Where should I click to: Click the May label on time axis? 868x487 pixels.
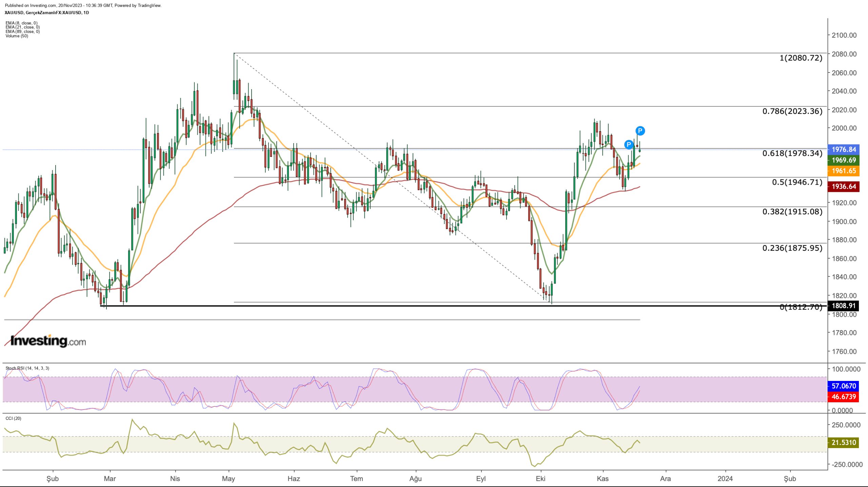click(x=229, y=479)
